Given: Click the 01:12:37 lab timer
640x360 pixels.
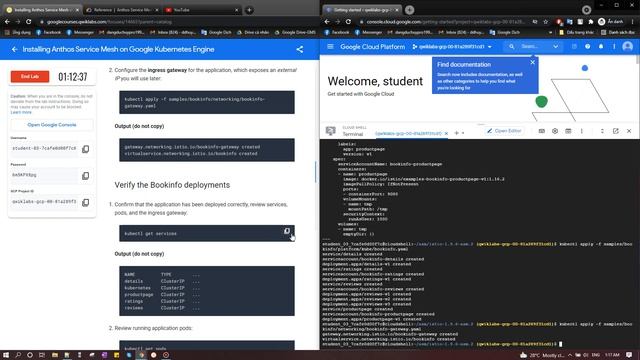Looking at the screenshot, I should click(x=73, y=77).
